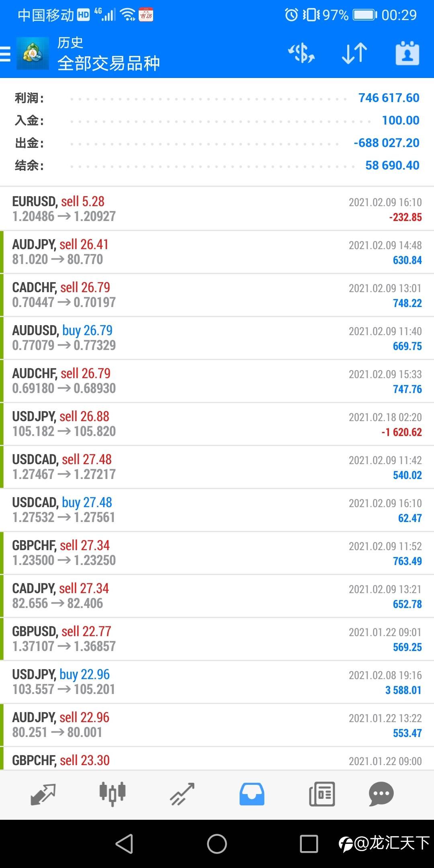The width and height of the screenshot is (434, 868).
Task: Open the calendar date range picker
Action: (x=407, y=53)
